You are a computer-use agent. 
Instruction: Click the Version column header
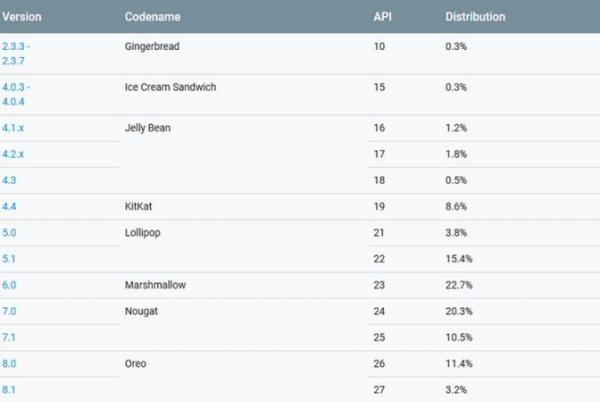21,17
